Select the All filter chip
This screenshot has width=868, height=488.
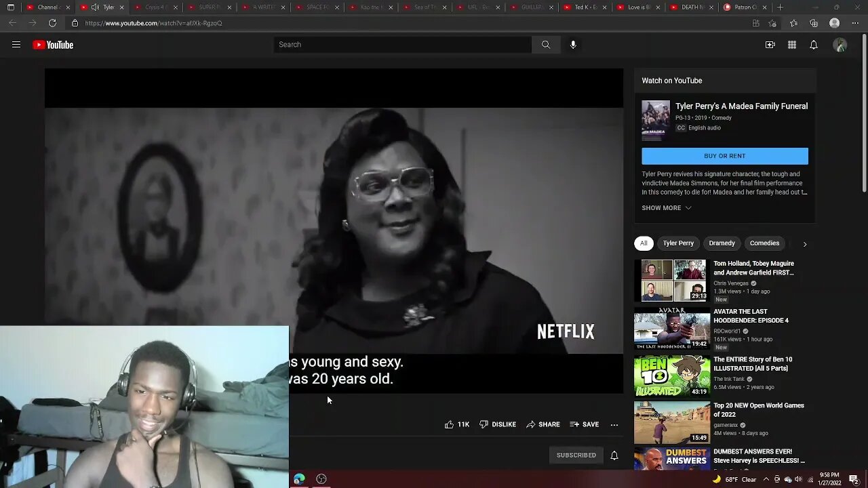(644, 243)
